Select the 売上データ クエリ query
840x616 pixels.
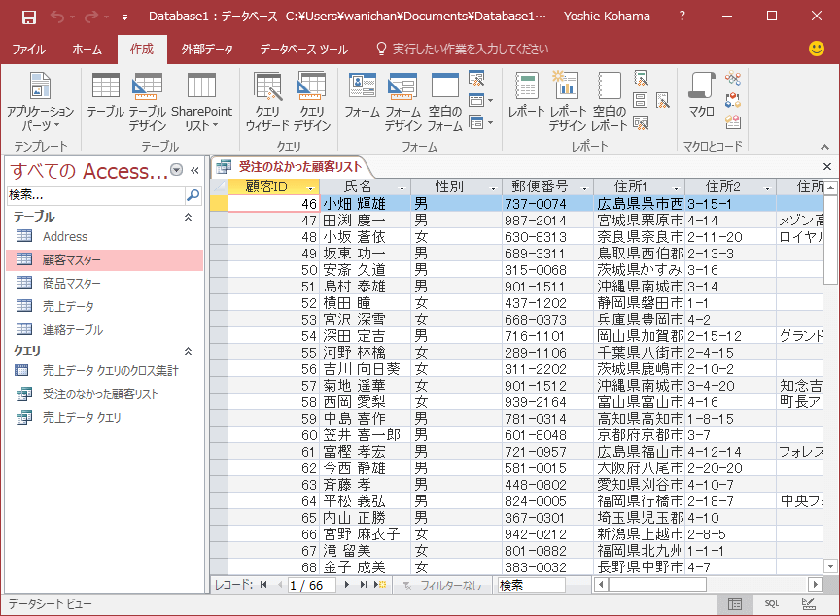click(105, 418)
